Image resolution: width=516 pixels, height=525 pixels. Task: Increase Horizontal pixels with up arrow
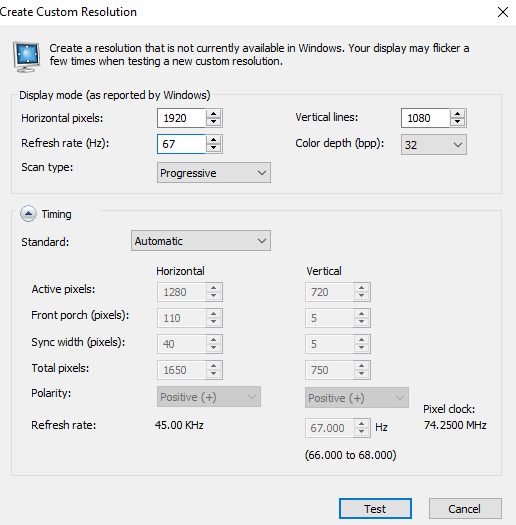pos(214,114)
